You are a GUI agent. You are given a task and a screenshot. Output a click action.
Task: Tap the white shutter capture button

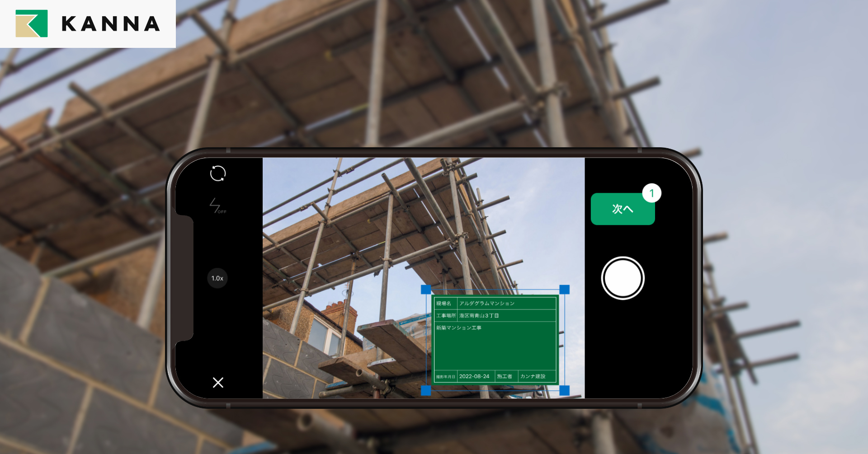tap(623, 278)
